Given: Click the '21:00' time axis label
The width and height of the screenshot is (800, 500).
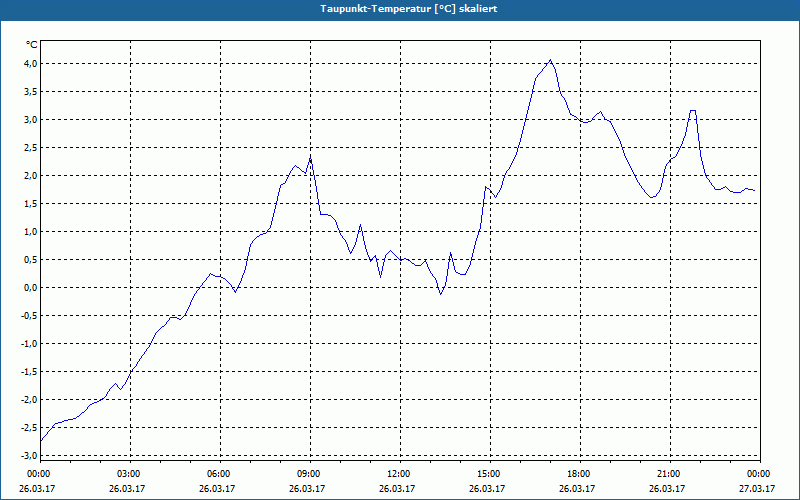Looking at the screenshot, I should (x=667, y=474).
